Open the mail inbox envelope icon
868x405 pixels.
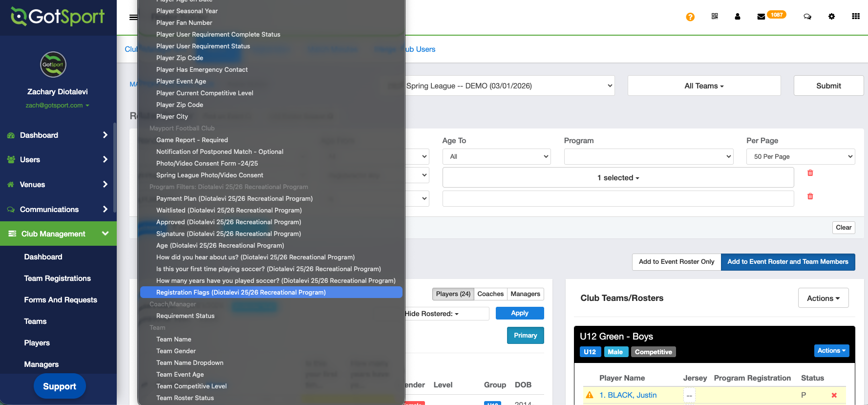[761, 17]
